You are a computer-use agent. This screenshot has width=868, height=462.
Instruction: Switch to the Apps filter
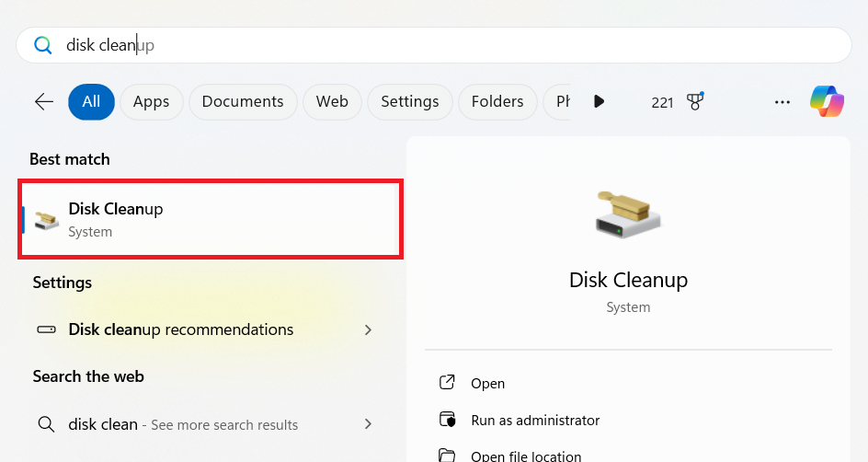[151, 101]
